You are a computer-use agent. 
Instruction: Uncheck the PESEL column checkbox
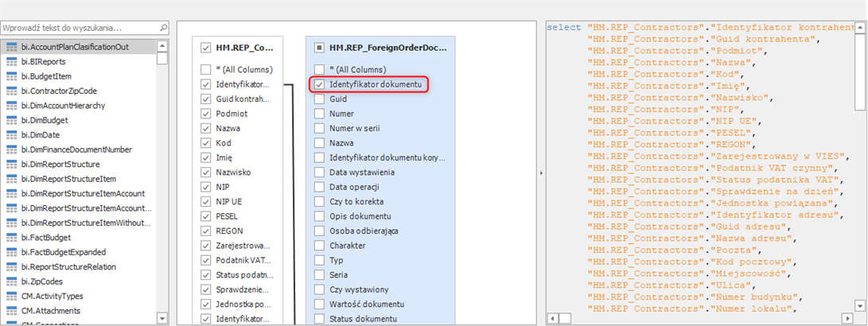[x=206, y=216]
